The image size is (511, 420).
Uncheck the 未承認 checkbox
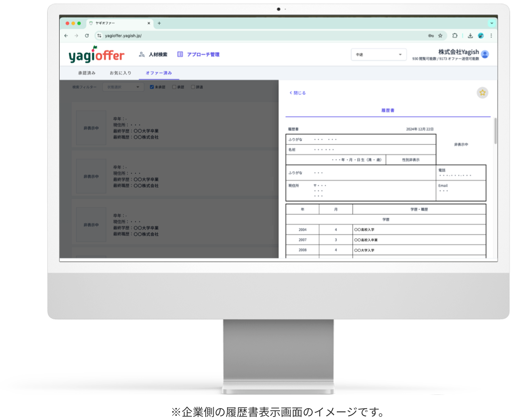click(152, 87)
